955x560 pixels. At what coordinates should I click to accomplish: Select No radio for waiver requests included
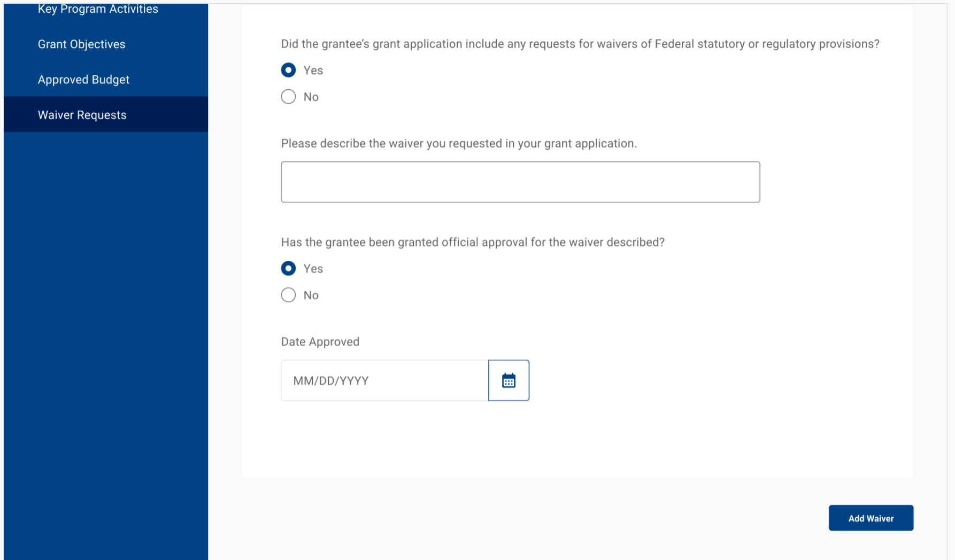[288, 97]
